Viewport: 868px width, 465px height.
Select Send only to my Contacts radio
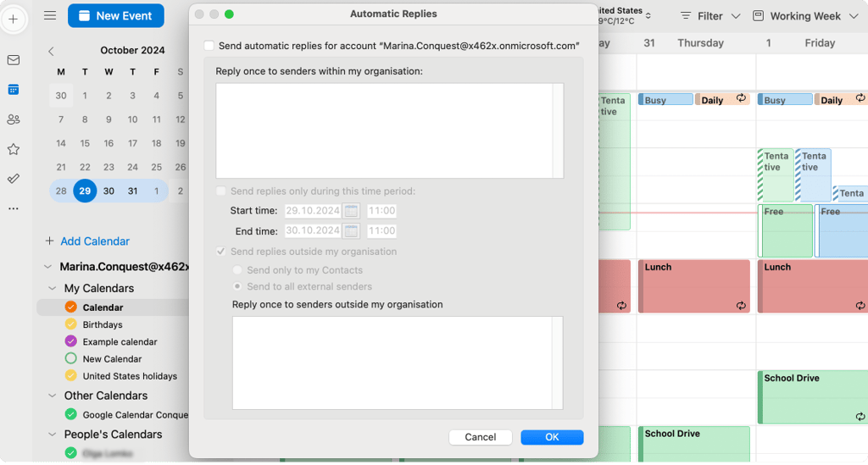coord(237,270)
